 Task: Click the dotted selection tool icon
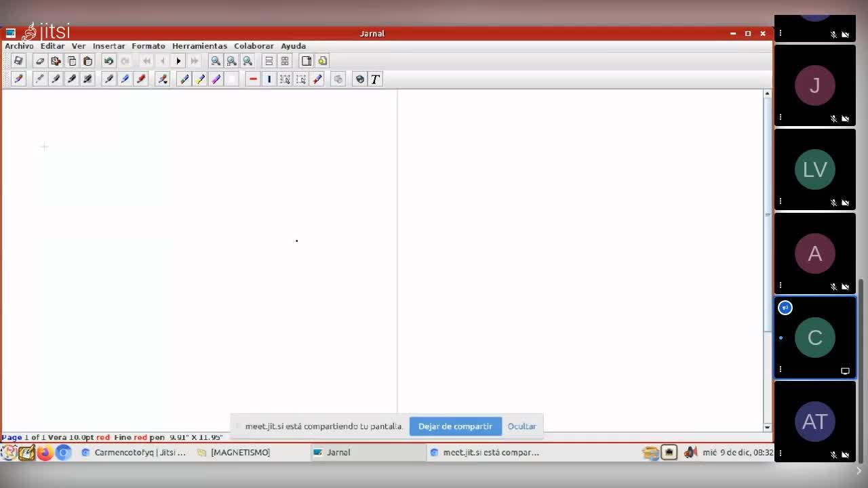pyautogui.click(x=285, y=79)
